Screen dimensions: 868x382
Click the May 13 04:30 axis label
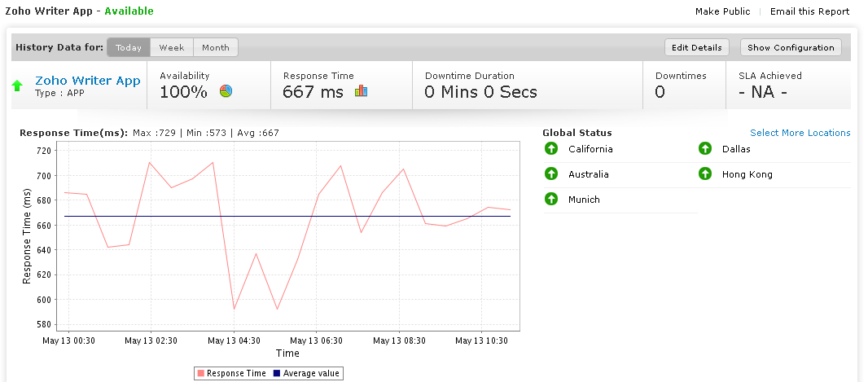[x=234, y=340]
